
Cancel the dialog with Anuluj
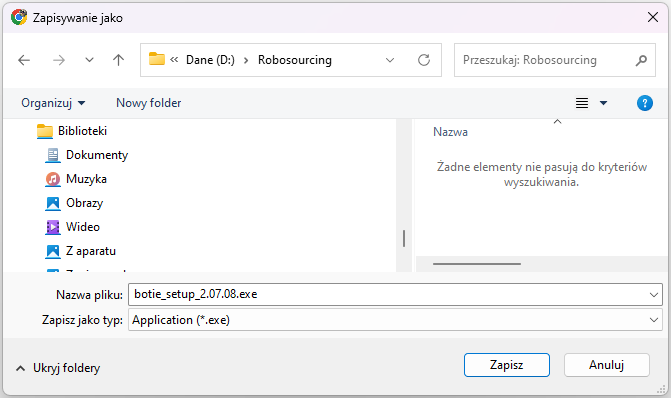click(x=606, y=365)
